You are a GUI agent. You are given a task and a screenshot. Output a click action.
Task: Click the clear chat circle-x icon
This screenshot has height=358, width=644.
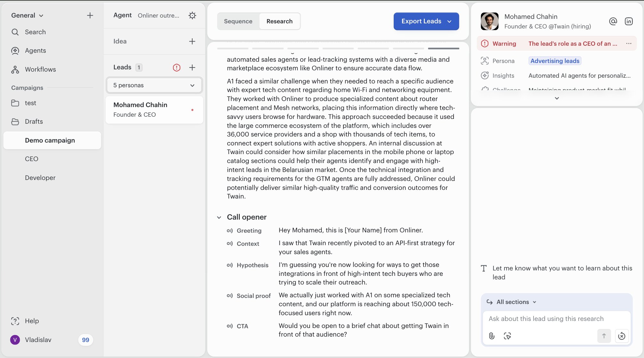[x=622, y=336]
